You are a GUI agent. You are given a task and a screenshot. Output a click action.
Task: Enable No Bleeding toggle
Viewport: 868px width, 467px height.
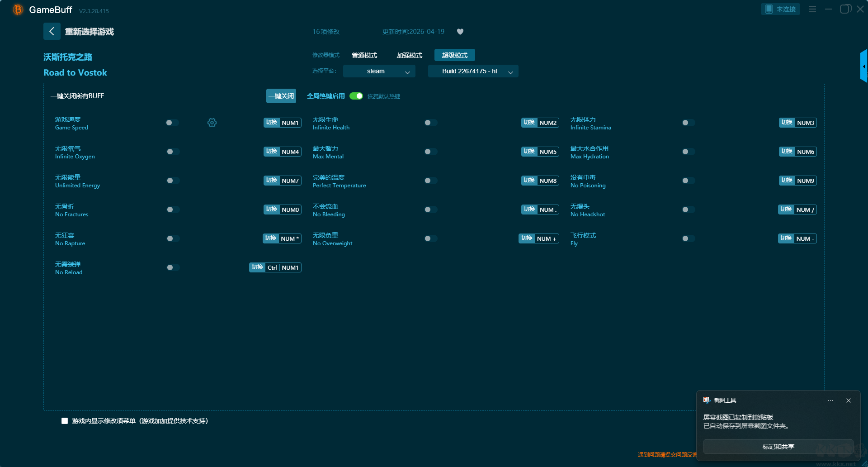(x=431, y=210)
